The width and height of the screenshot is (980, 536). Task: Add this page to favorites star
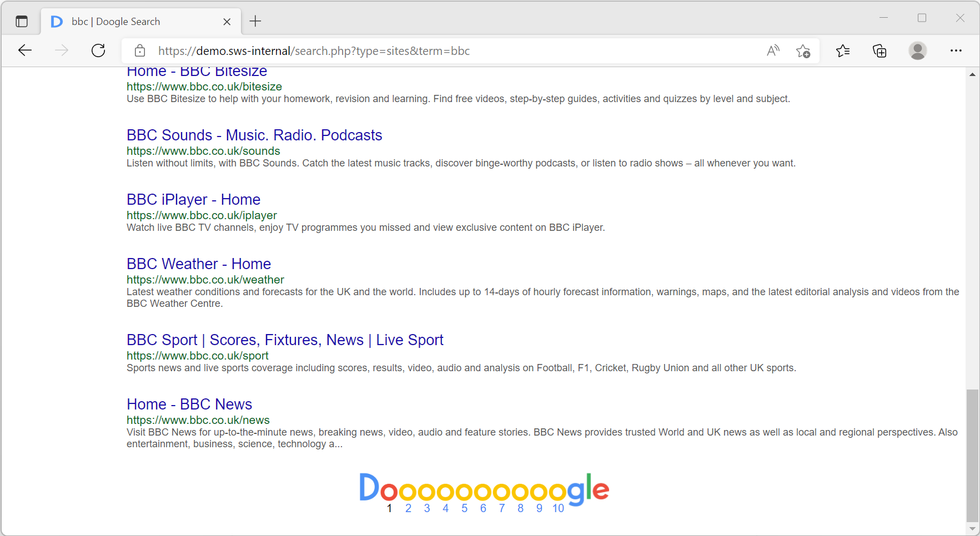coord(803,51)
